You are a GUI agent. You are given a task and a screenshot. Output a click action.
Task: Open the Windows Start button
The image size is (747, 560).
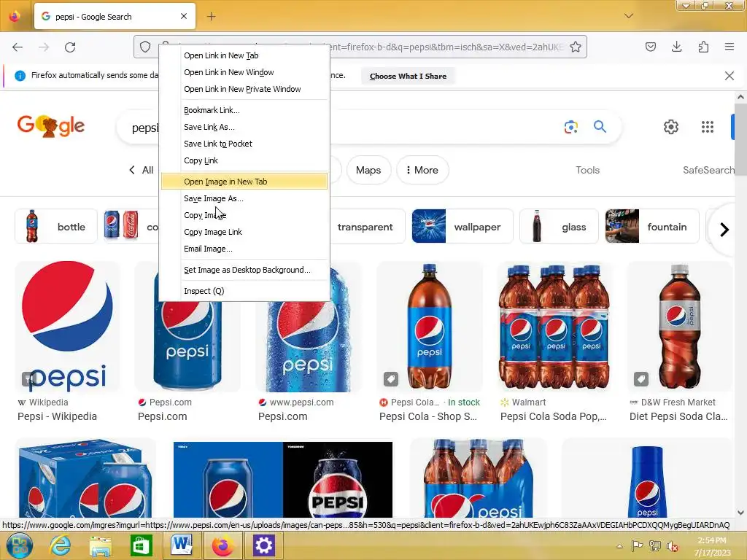point(20,545)
